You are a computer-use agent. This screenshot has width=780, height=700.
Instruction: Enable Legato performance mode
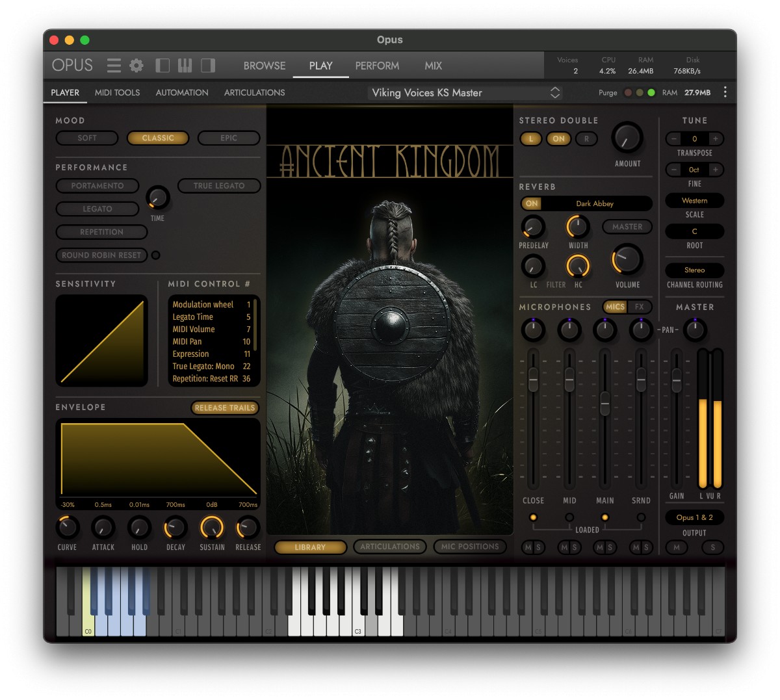(97, 209)
